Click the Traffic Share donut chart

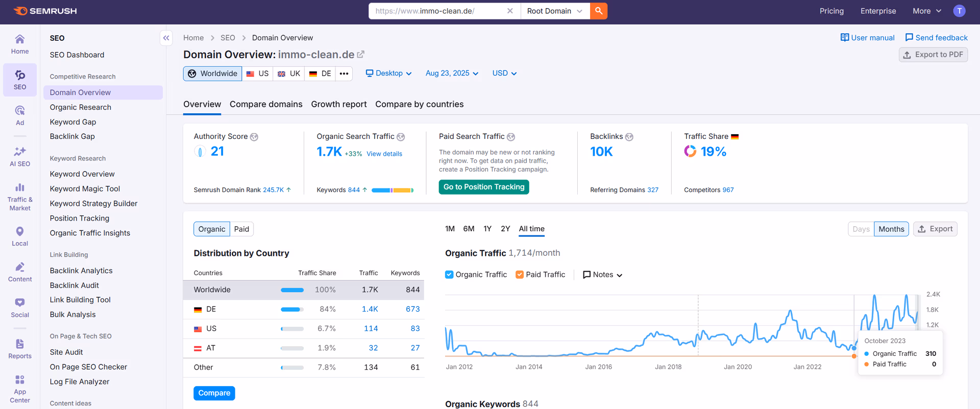[690, 151]
